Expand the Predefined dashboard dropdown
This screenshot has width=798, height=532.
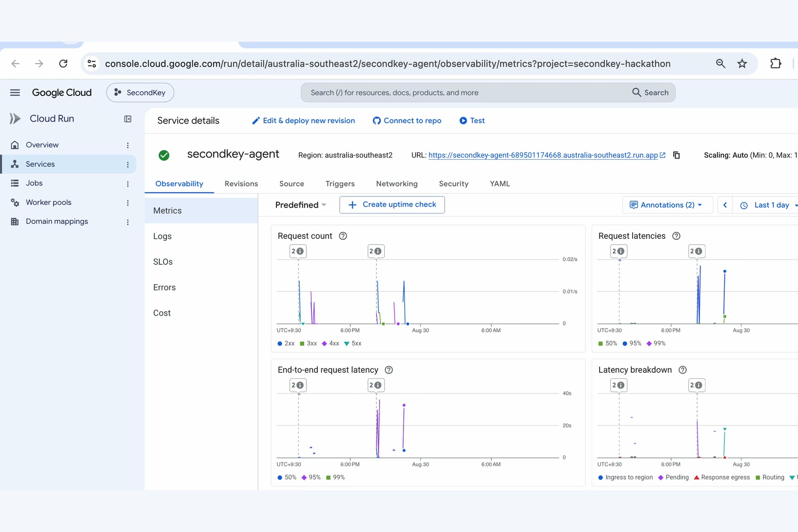[301, 205]
